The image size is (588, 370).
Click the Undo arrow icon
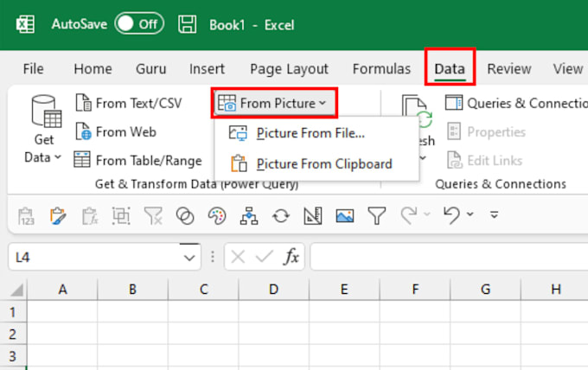tap(451, 215)
